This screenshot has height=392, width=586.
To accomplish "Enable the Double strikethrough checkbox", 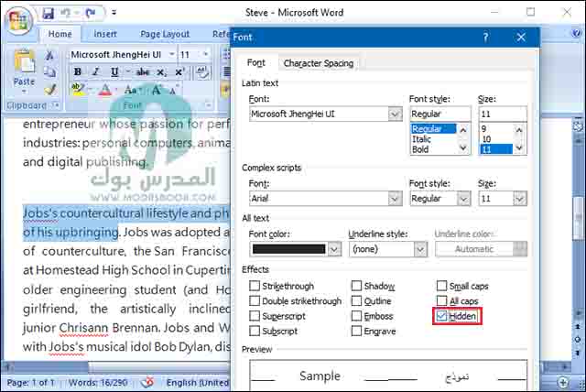I will (255, 300).
